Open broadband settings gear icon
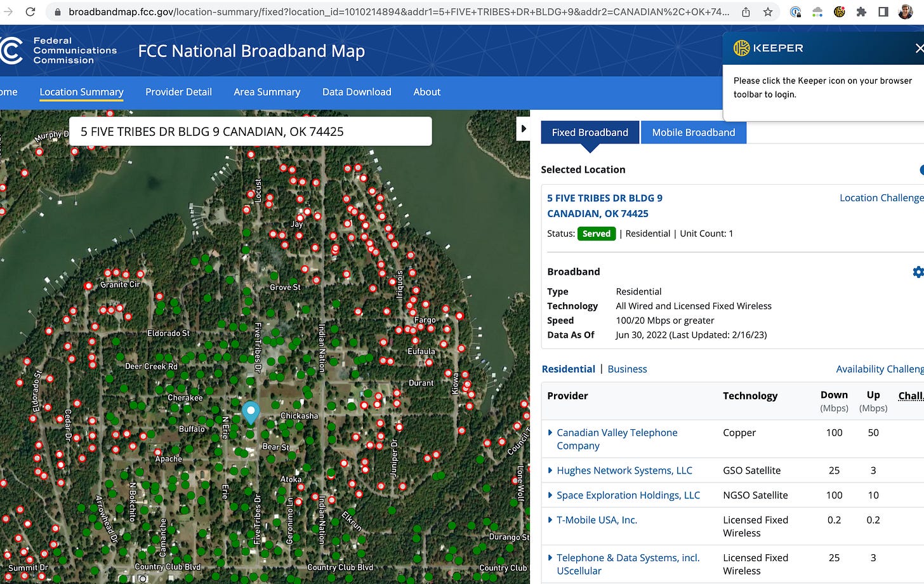Image resolution: width=924 pixels, height=584 pixels. (918, 272)
